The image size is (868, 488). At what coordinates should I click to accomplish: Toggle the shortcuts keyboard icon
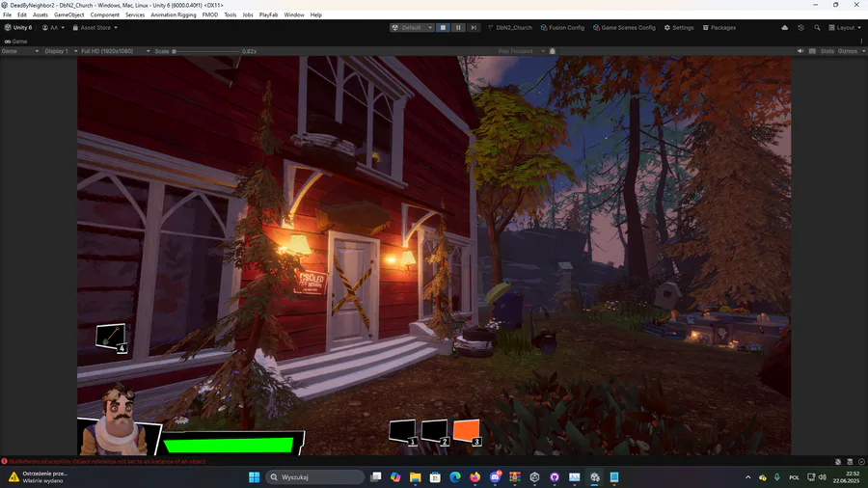coord(812,51)
